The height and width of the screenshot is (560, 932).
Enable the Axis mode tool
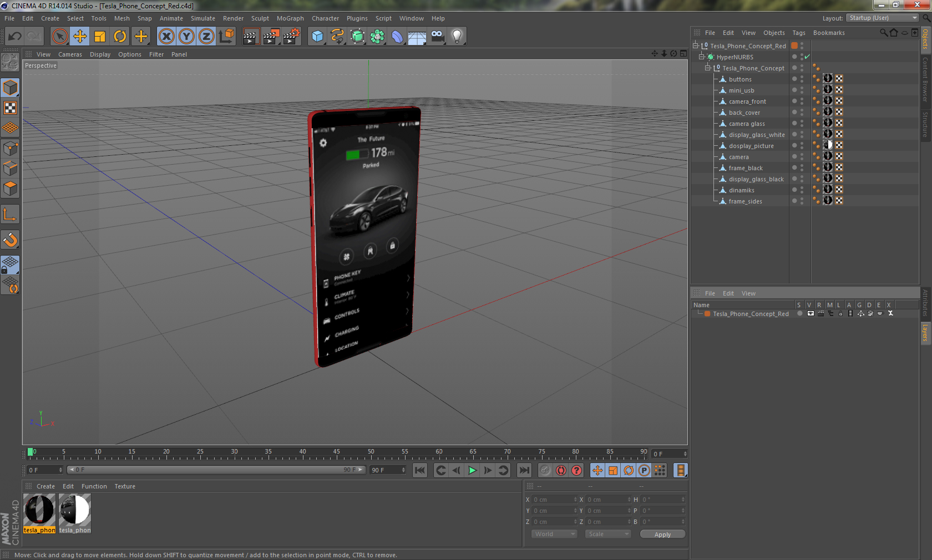(10, 214)
